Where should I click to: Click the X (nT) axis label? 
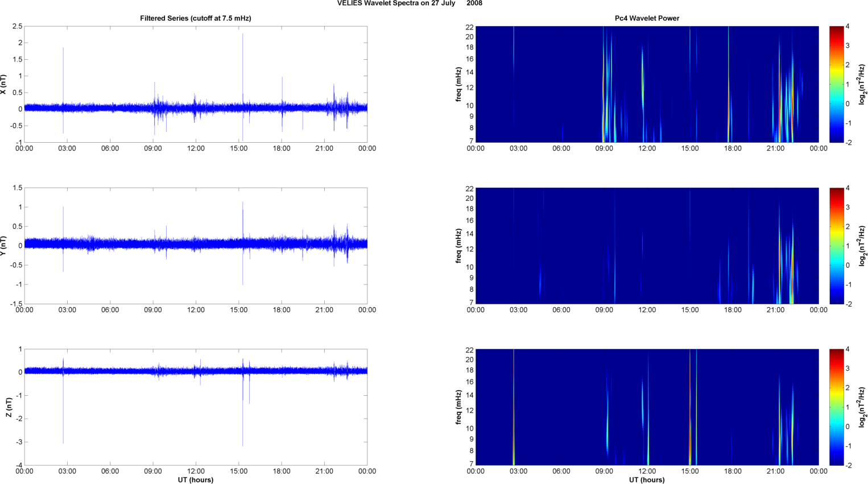[4, 84]
